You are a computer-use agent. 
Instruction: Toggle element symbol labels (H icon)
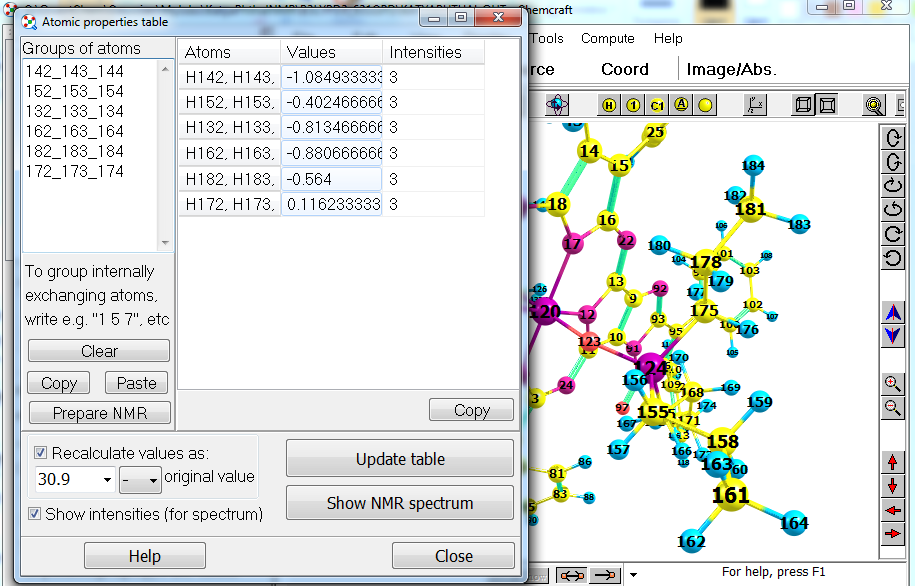pos(610,105)
